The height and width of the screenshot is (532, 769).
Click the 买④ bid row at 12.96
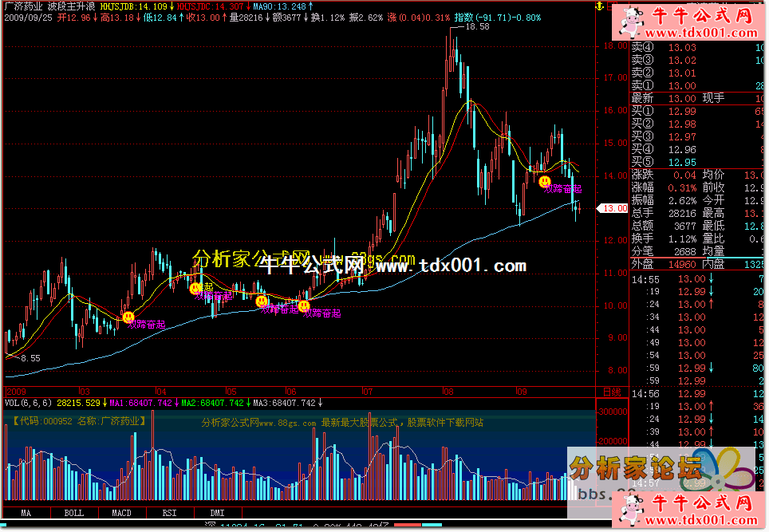(x=697, y=149)
